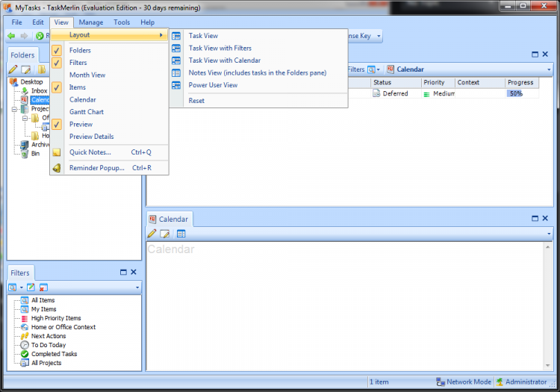Screen dimensions: 560x392
Task: Click the Administrator user icon in status bar
Action: tap(500, 382)
